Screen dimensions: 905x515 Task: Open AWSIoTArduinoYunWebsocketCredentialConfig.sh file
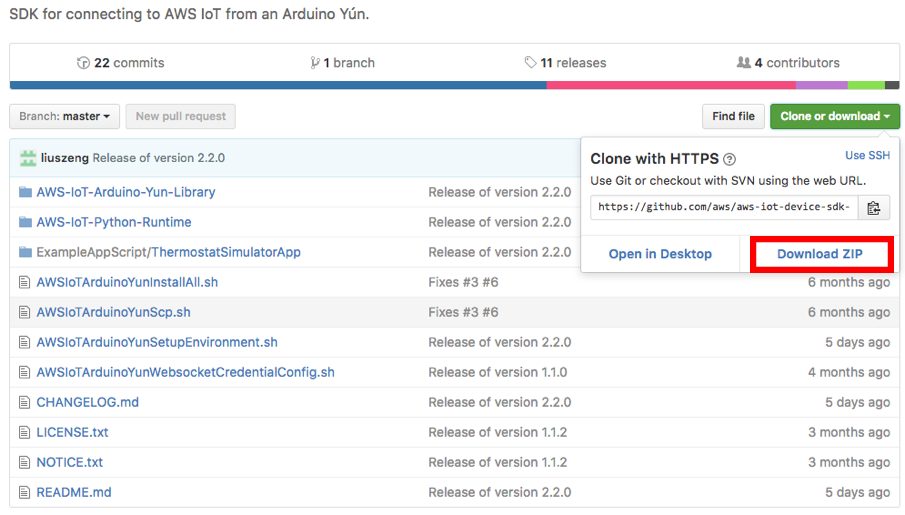(185, 372)
